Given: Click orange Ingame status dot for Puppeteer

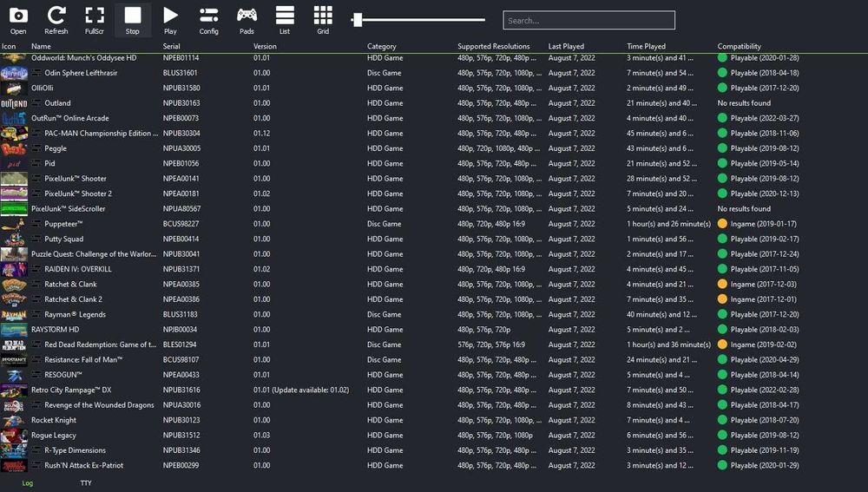Looking at the screenshot, I should click(x=722, y=224).
